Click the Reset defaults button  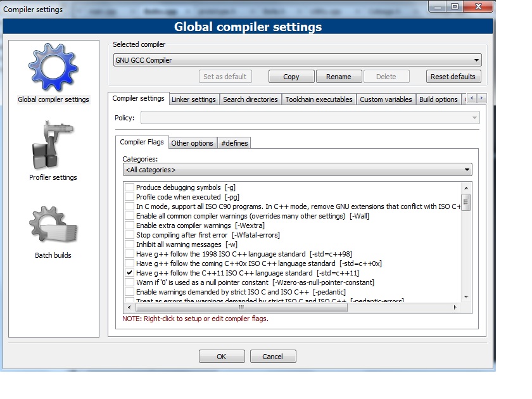[453, 77]
